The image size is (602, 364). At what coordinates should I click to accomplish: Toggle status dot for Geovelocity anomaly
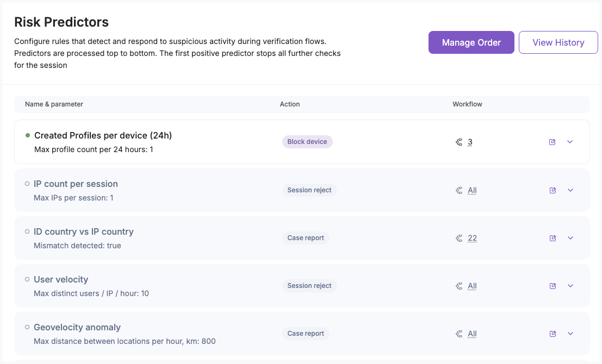point(27,327)
